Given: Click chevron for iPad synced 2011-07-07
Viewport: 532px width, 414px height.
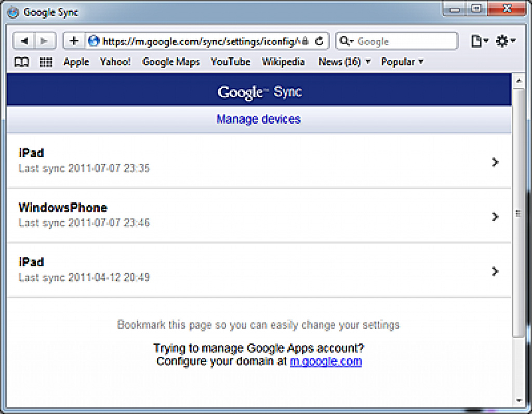Looking at the screenshot, I should (x=495, y=162).
